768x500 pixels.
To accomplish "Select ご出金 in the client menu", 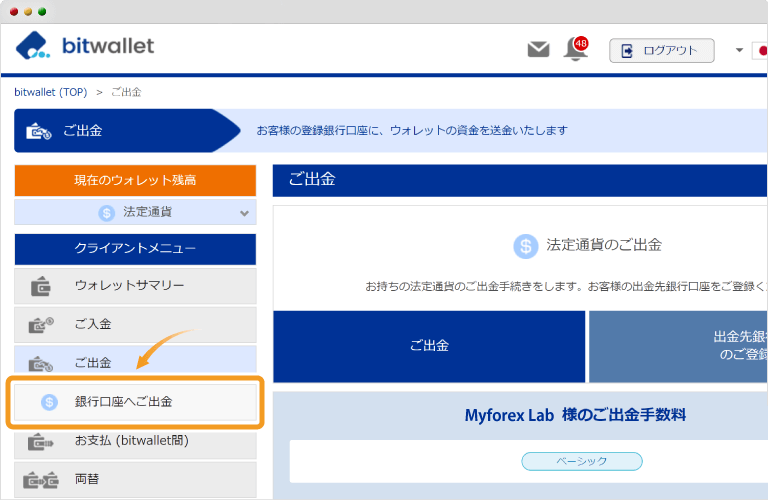I will 135,359.
